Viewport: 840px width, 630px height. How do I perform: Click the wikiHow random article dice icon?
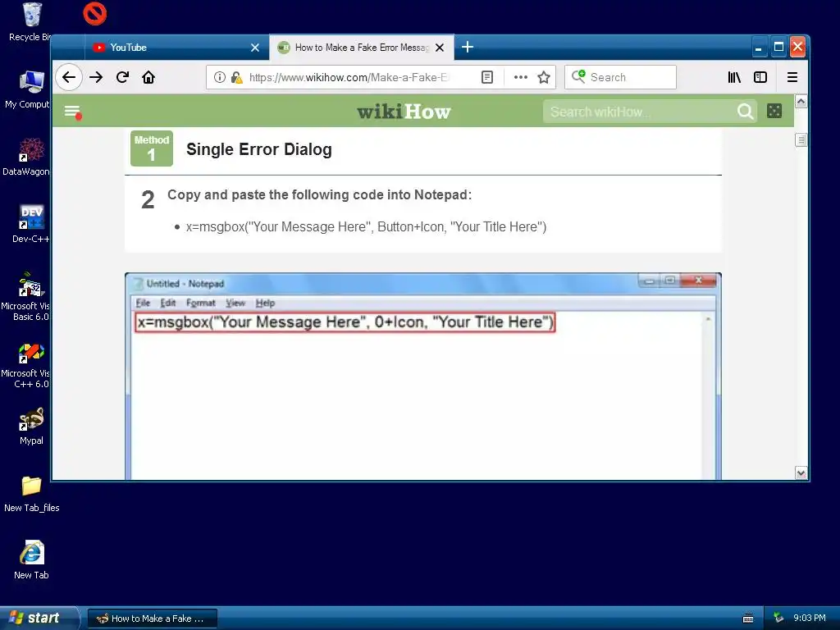(x=774, y=111)
